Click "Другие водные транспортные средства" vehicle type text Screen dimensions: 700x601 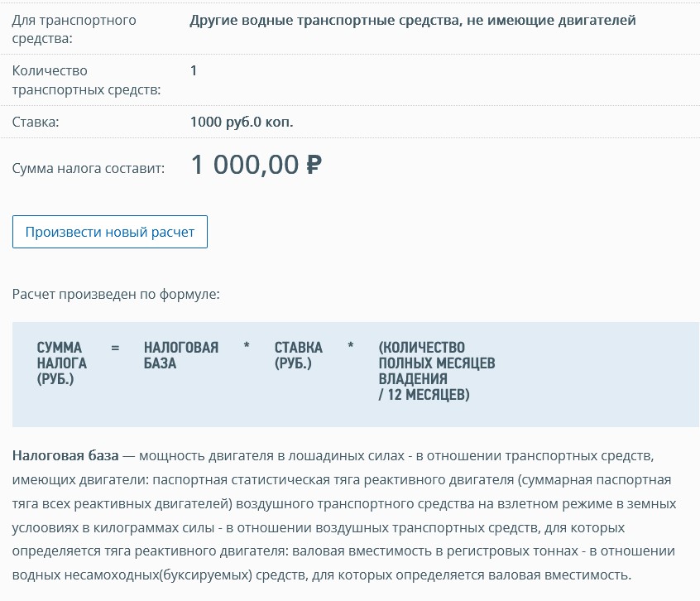[325, 21]
